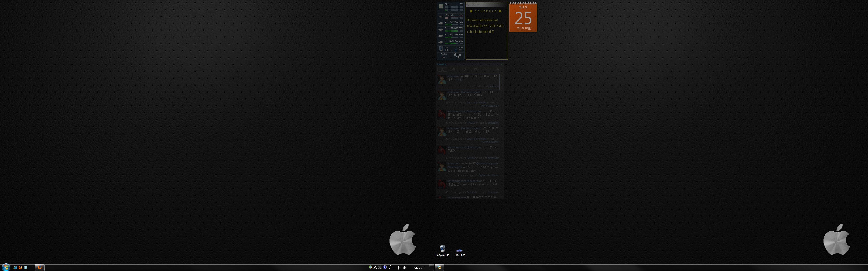868x271 pixels.
Task: Click the Windows Start orb
Action: coord(6,267)
